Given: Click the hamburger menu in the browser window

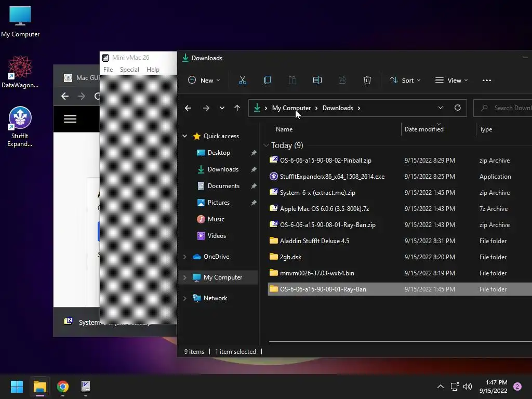Looking at the screenshot, I should click(70, 119).
